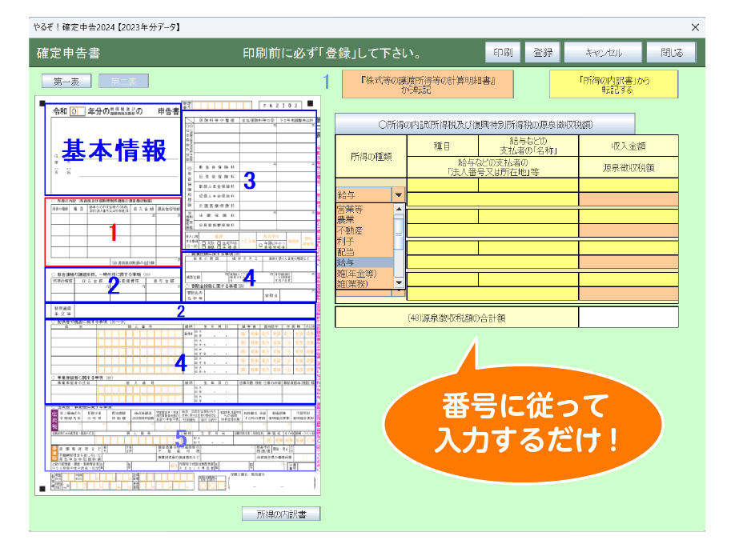
Task: Click 『株式等の譲渡所得等の計算明細書』から転記 button
Action: click(428, 84)
